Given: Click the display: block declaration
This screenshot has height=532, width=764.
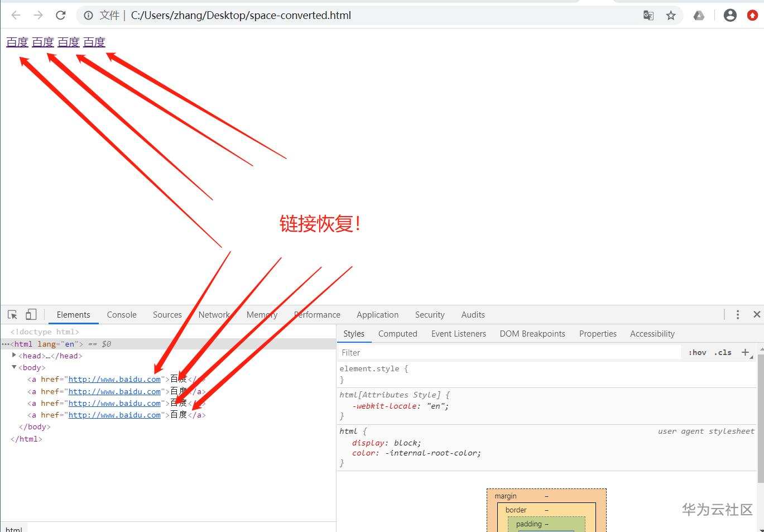Looking at the screenshot, I should pyautogui.click(x=386, y=443).
